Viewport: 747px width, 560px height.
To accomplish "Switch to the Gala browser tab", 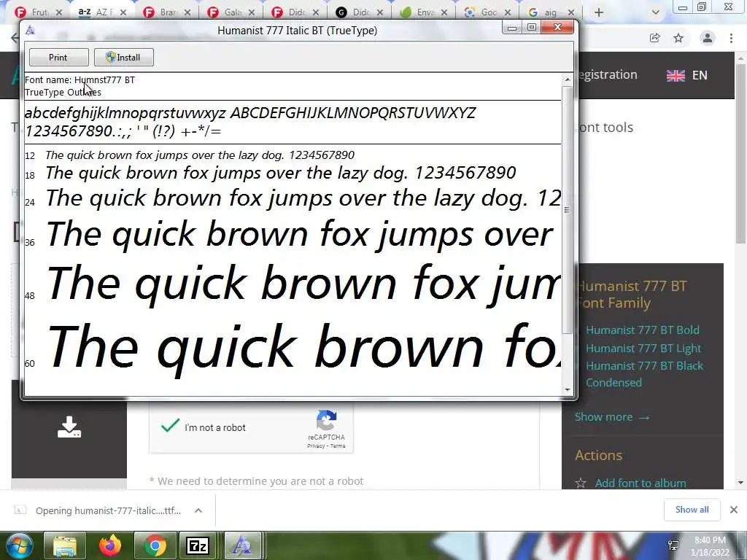I will click(232, 12).
